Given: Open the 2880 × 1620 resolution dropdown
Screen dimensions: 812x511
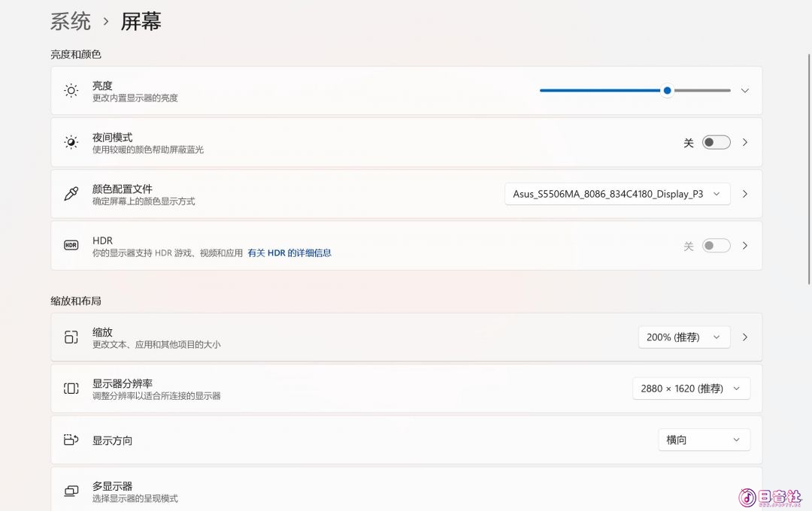Looking at the screenshot, I should coord(690,389).
